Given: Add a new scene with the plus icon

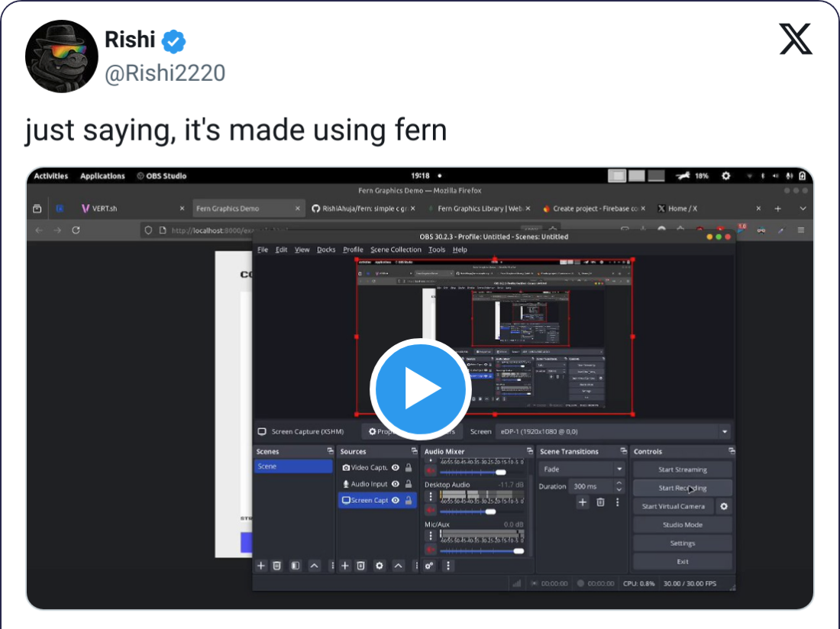Looking at the screenshot, I should click(x=261, y=566).
